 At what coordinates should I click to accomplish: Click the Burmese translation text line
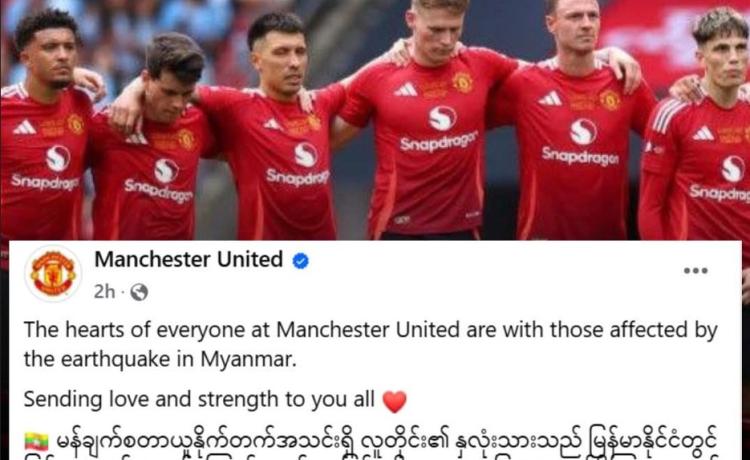point(386,441)
